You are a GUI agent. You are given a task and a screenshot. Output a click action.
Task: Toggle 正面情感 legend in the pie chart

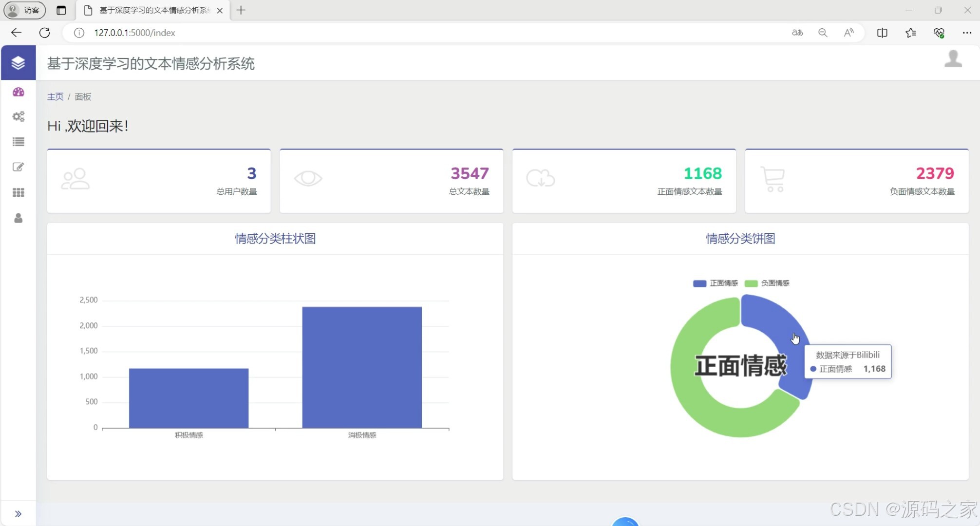tap(716, 283)
